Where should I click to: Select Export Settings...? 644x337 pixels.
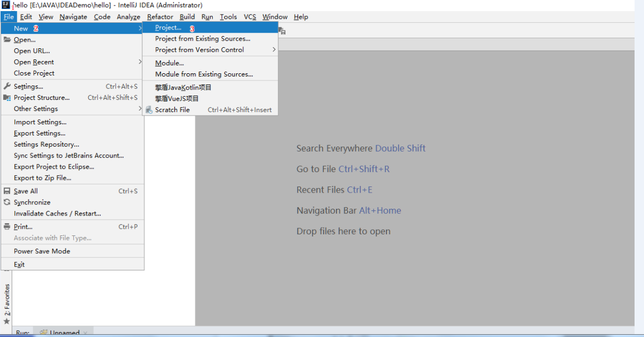click(x=73, y=133)
